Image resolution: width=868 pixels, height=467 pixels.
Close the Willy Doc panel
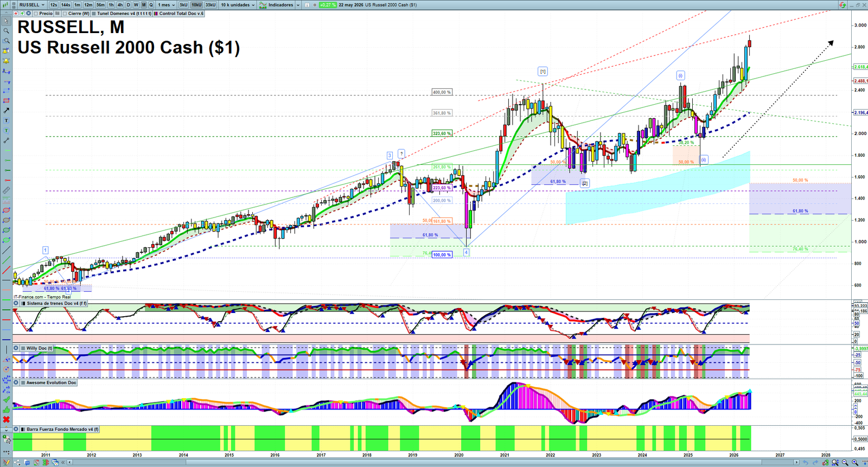click(x=16, y=348)
